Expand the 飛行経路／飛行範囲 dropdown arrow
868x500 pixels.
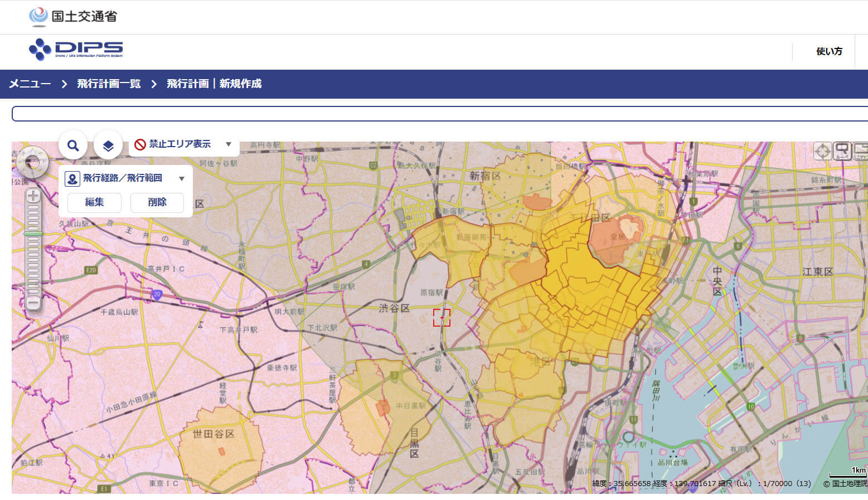coord(181,179)
